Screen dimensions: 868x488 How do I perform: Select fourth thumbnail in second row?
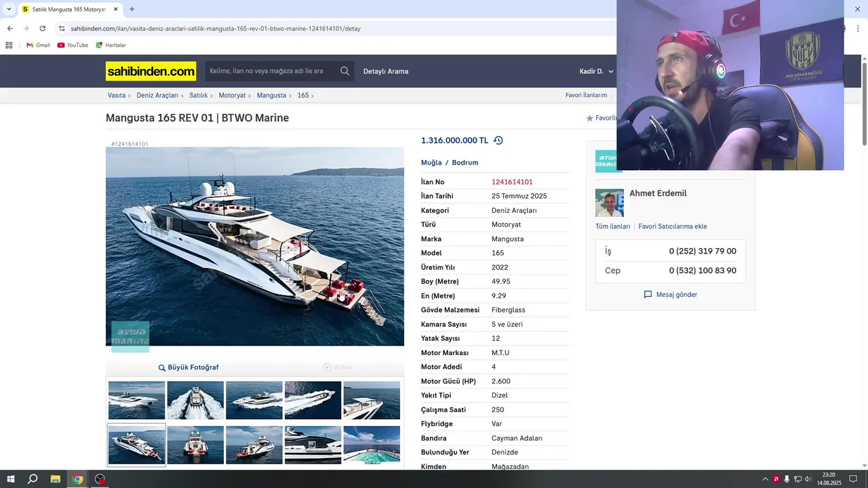(x=313, y=445)
